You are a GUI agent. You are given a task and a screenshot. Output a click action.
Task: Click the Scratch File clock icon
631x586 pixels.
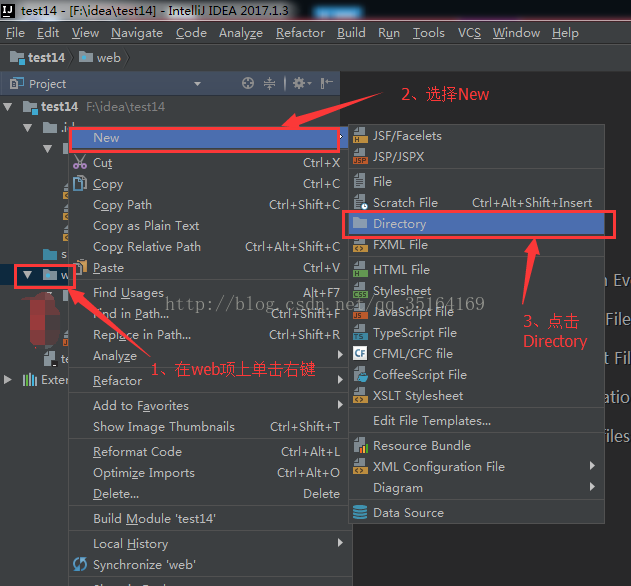tap(360, 202)
